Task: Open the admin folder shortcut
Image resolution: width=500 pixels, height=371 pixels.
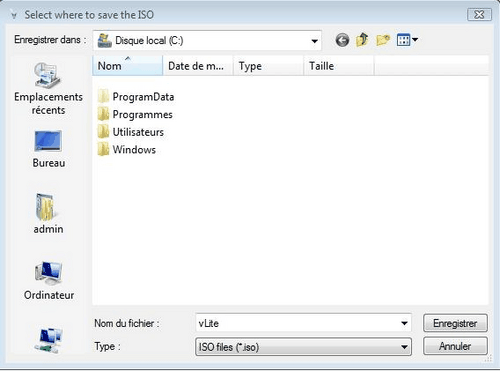Action: click(x=48, y=214)
